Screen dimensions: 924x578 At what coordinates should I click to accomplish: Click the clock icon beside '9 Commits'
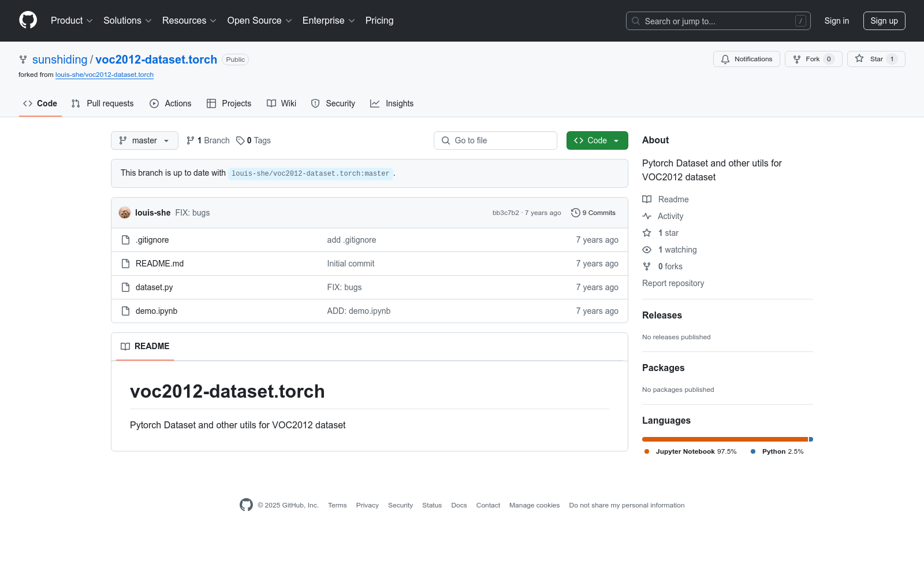(x=575, y=213)
